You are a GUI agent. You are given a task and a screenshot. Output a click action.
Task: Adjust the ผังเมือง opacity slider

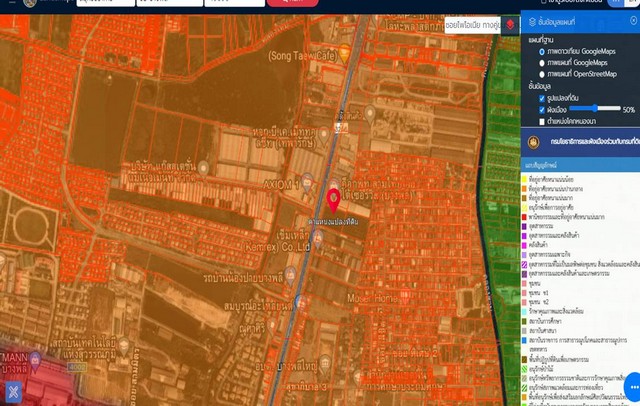595,108
